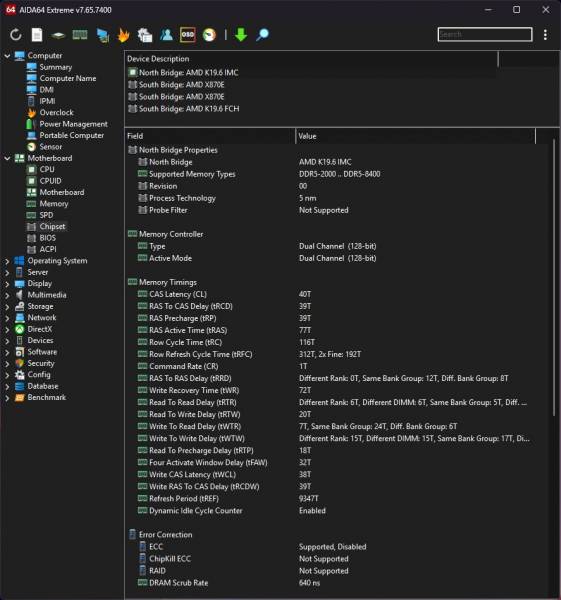The image size is (561, 600).
Task: Expand the Server node
Action: [7, 272]
